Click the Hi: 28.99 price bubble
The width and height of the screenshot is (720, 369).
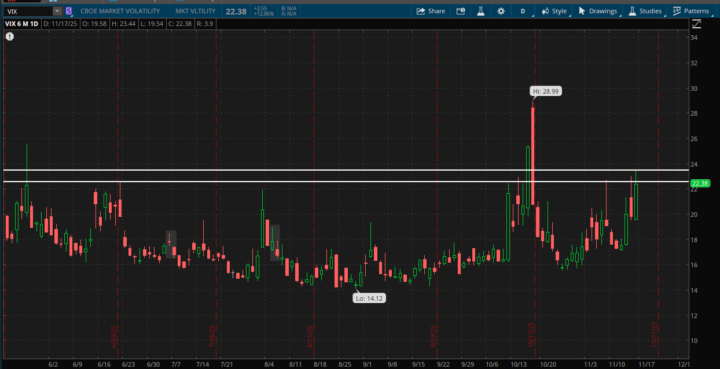546,91
